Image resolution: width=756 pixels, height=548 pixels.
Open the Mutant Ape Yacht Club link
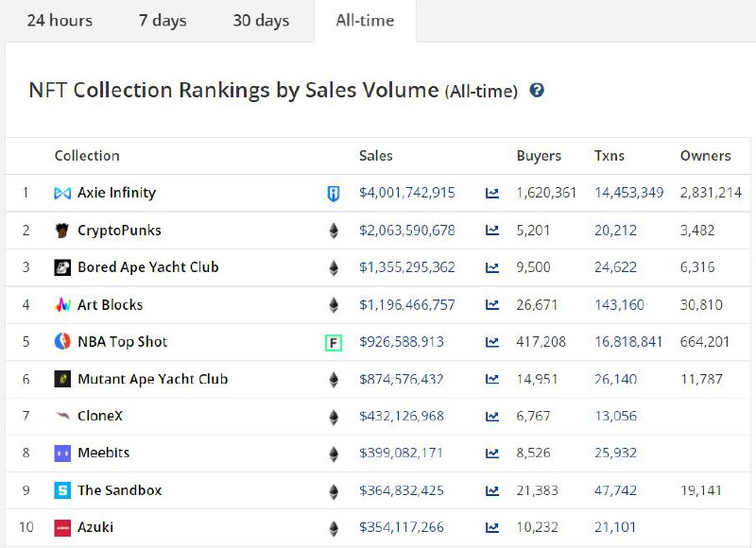point(152,380)
